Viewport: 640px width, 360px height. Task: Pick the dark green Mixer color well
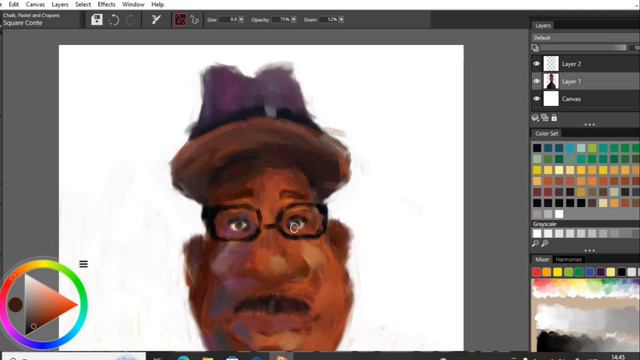tap(579, 272)
